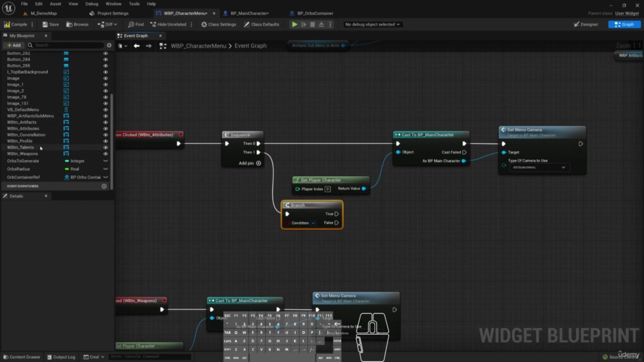Toggle visibility eye for VB_DefautMenu

pos(105,110)
